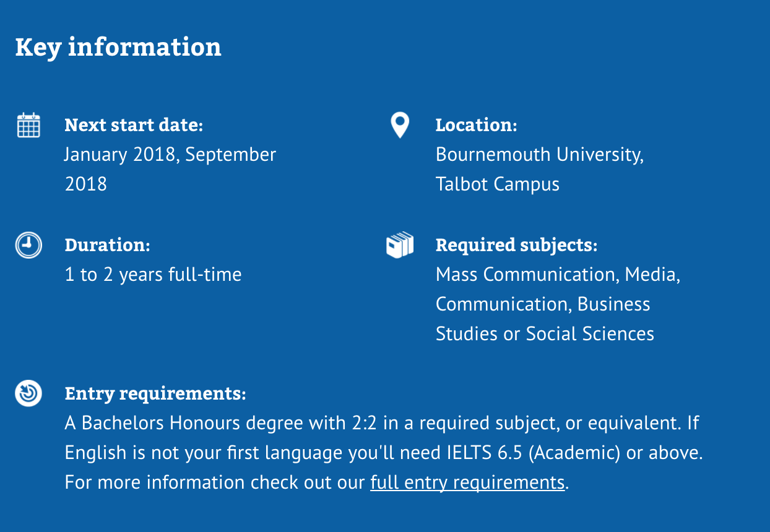The image size is (770, 532).
Task: Click Talbot Campus text
Action: point(498,184)
